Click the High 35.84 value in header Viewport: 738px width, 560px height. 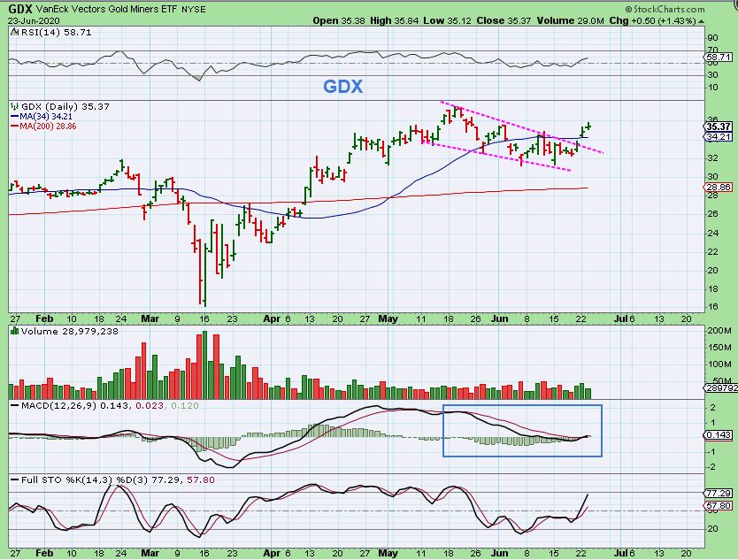[395, 20]
